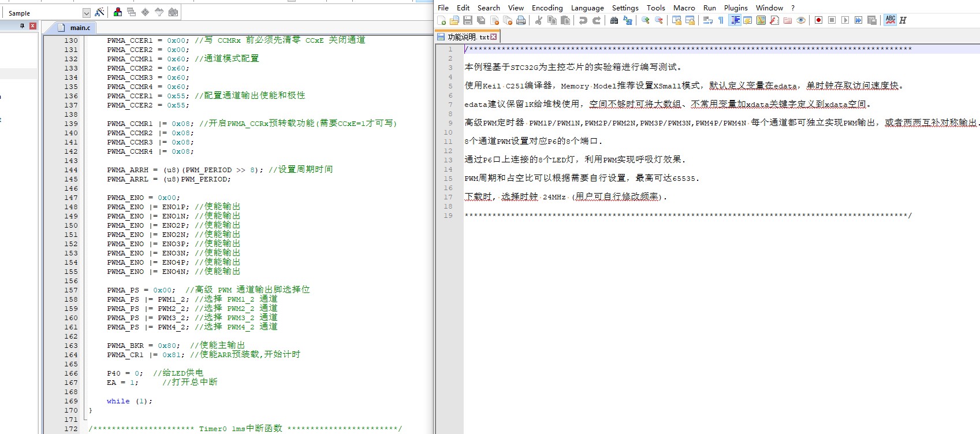Open the Plugins menu
This screenshot has width=980, height=434.
[x=735, y=8]
